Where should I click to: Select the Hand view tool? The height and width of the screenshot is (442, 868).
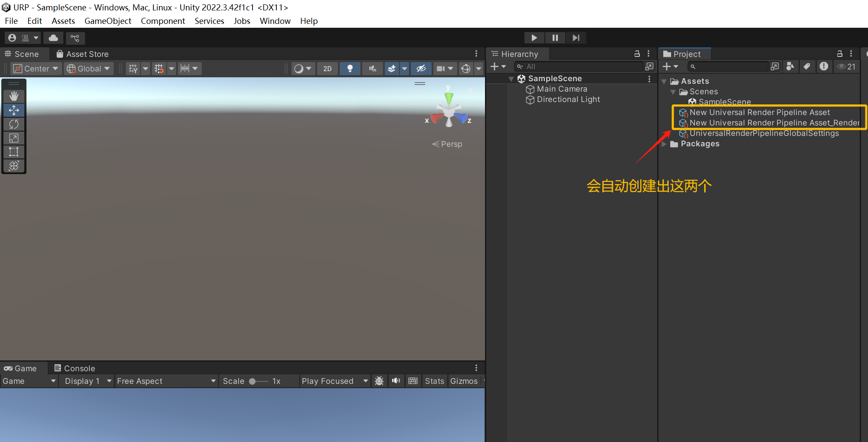click(14, 96)
